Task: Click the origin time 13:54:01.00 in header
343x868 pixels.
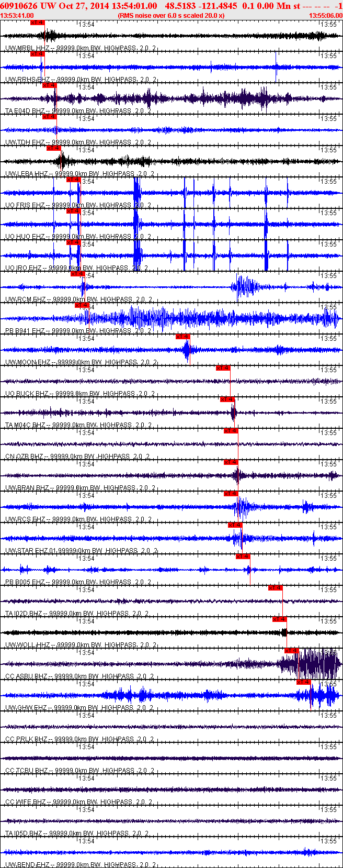Action: tap(134, 6)
